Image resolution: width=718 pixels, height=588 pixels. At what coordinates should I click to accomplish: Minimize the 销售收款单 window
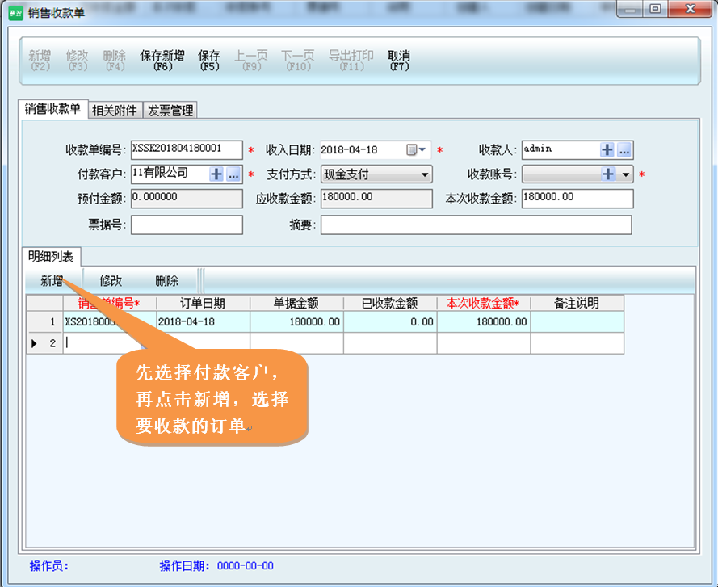631,9
